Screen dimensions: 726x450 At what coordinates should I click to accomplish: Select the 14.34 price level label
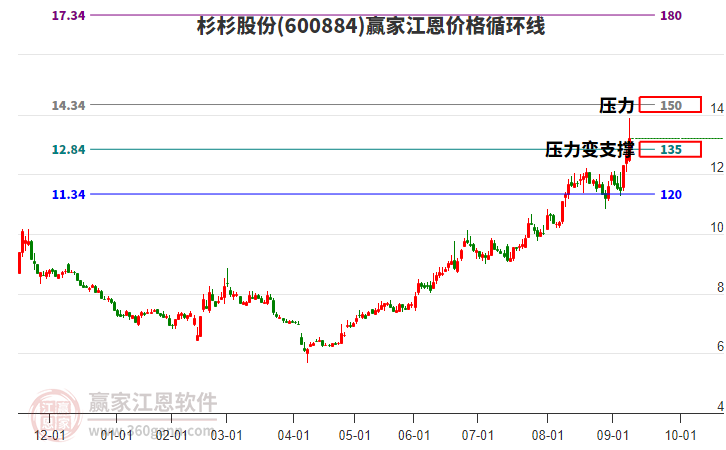coord(69,106)
